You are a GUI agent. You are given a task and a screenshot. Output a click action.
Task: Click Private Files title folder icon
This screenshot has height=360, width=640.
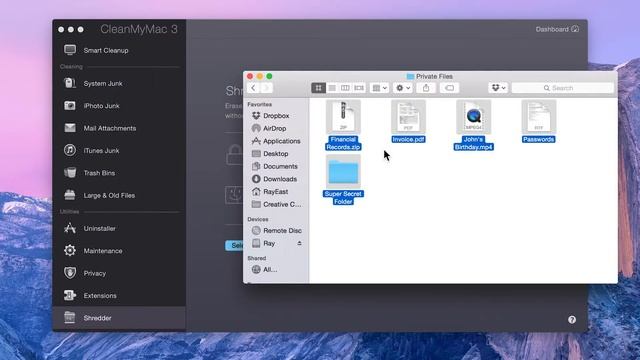410,76
